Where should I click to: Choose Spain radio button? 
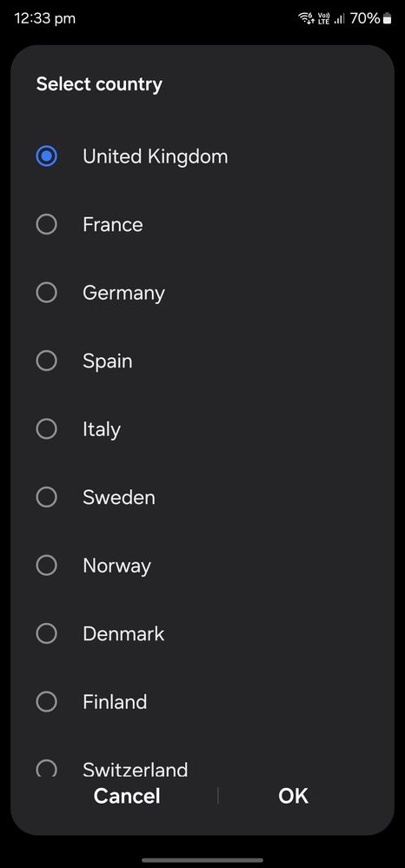click(47, 361)
